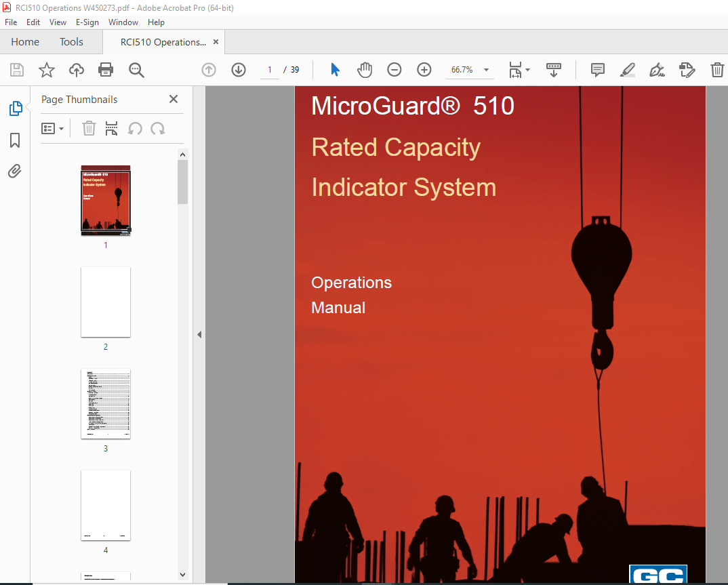Activate the hand pan tool
Image resolution: width=728 pixels, height=585 pixels.
click(x=365, y=70)
